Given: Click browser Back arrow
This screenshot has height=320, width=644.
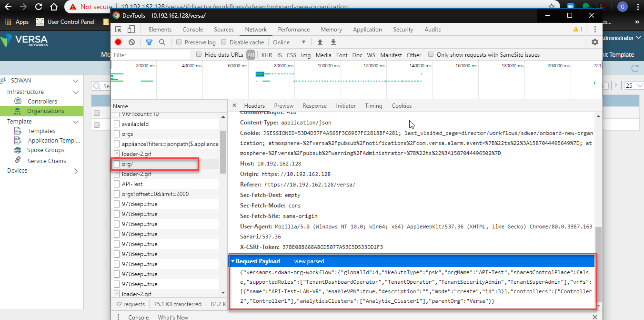Looking at the screenshot, I should 8,7.
